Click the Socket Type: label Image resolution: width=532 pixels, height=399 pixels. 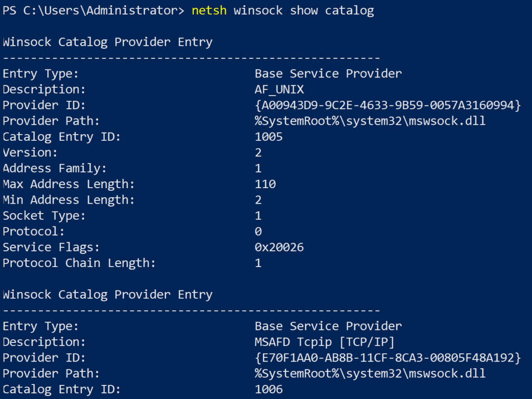pyautogui.click(x=44, y=216)
